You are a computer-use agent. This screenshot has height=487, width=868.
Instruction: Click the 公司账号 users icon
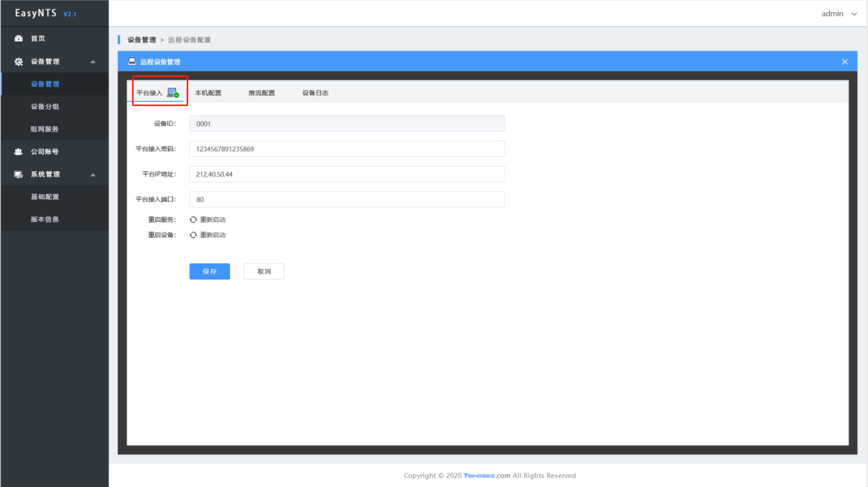pyautogui.click(x=18, y=152)
